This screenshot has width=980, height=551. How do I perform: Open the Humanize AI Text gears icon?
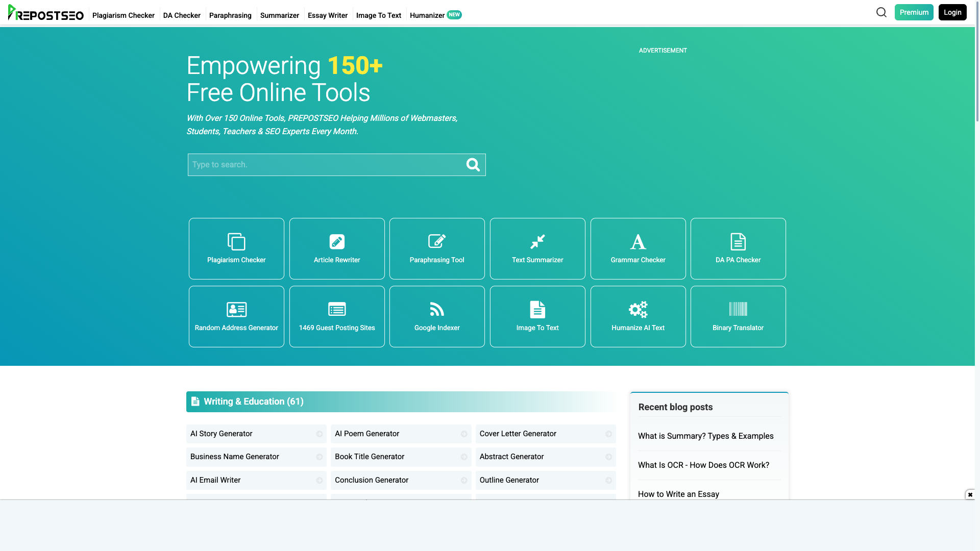pos(638,309)
